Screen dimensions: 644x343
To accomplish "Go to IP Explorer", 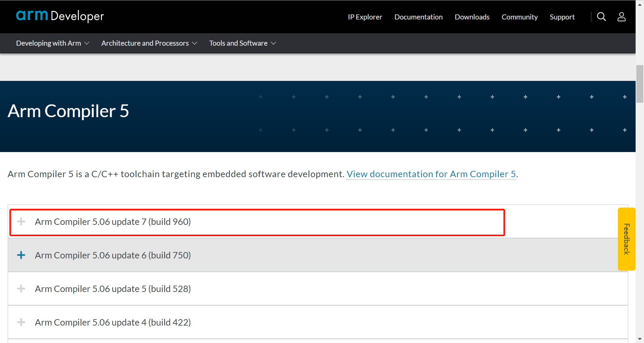I will tap(365, 17).
